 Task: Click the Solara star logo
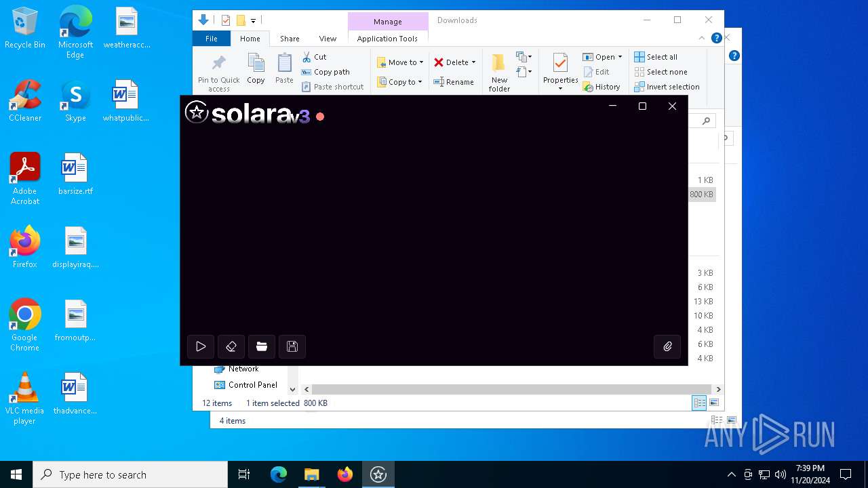[197, 112]
